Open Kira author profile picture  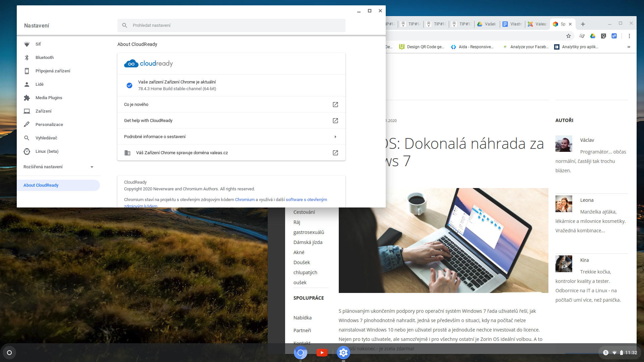564,264
